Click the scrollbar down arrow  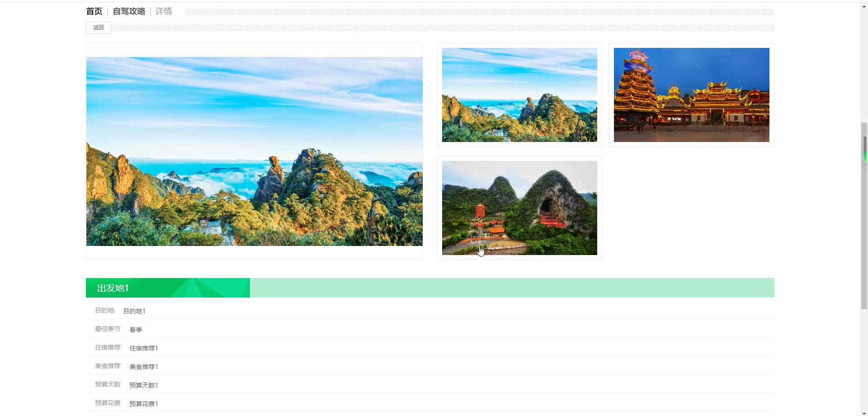point(864,412)
